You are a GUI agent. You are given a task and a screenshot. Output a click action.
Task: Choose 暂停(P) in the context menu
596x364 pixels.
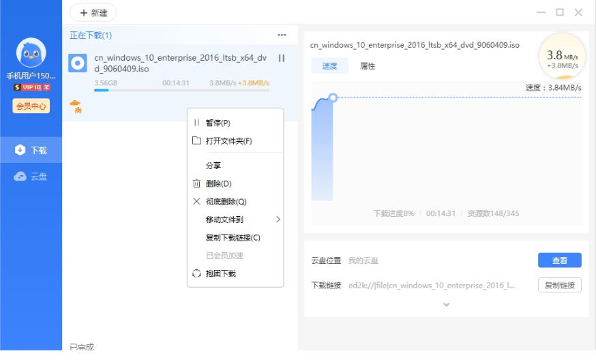coord(235,123)
